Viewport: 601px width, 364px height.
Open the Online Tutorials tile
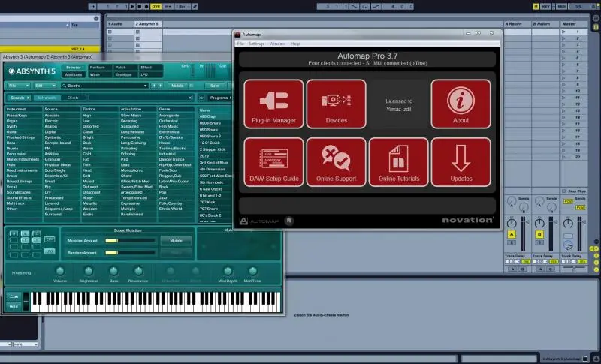pyautogui.click(x=398, y=162)
